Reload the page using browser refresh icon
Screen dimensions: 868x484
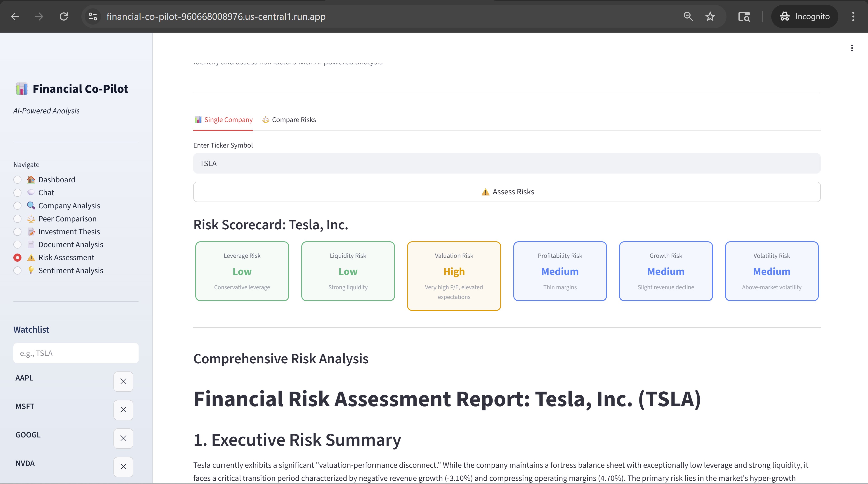[x=64, y=16]
